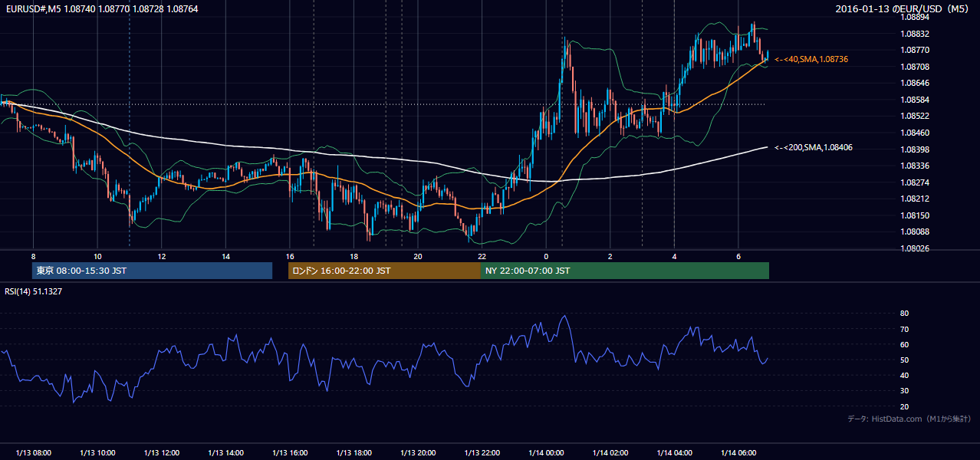
Task: Click price axis label 1.08398
Action: pyautogui.click(x=914, y=149)
